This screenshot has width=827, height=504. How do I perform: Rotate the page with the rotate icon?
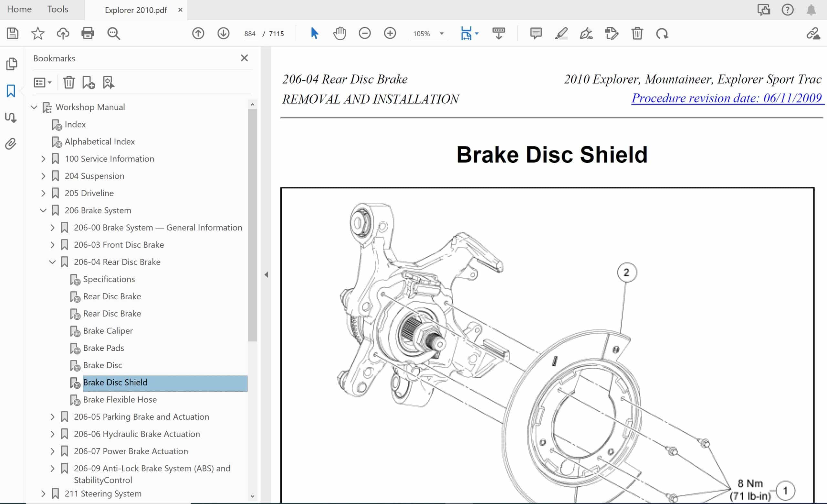point(662,34)
